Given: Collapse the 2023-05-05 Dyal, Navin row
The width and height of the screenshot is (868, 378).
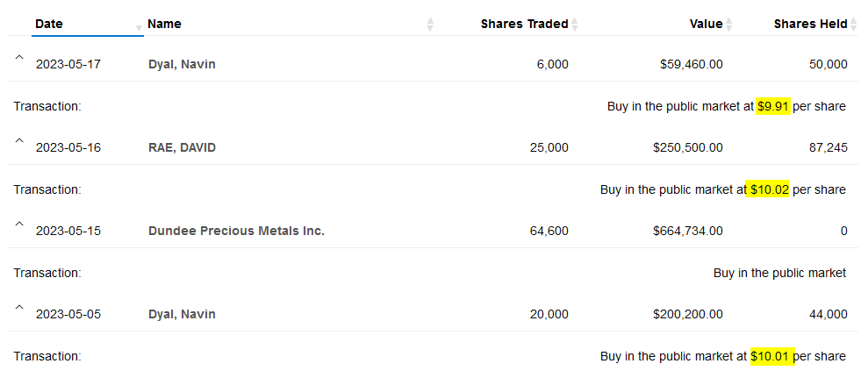Looking at the screenshot, I should [x=18, y=308].
